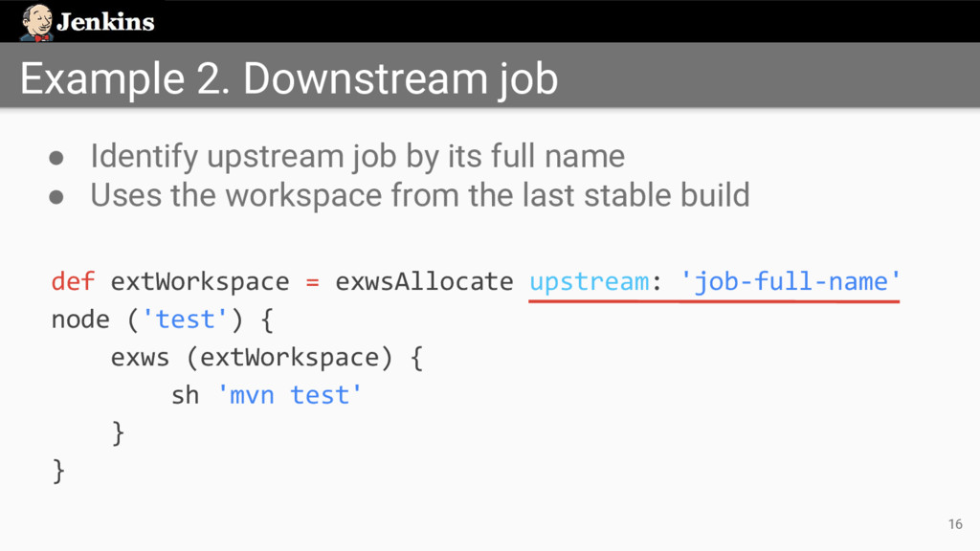The width and height of the screenshot is (980, 551).
Task: Click the red underline beneath the upstream parameter
Action: point(714,301)
